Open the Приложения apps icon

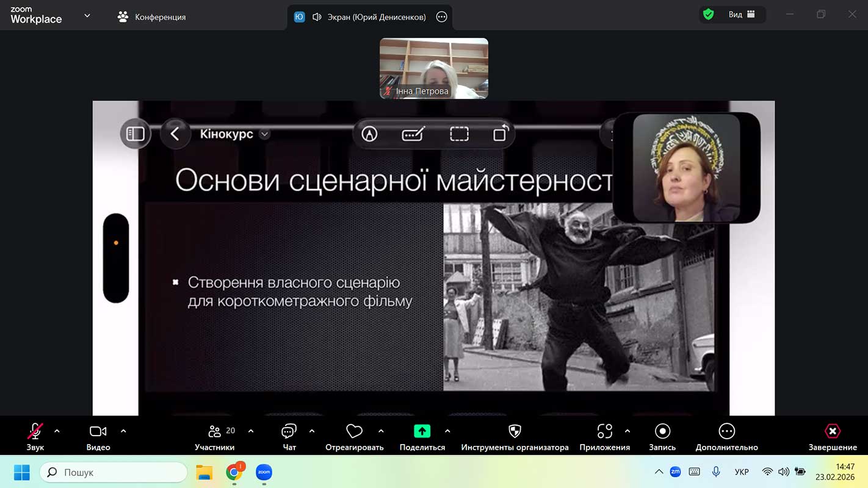pyautogui.click(x=604, y=431)
